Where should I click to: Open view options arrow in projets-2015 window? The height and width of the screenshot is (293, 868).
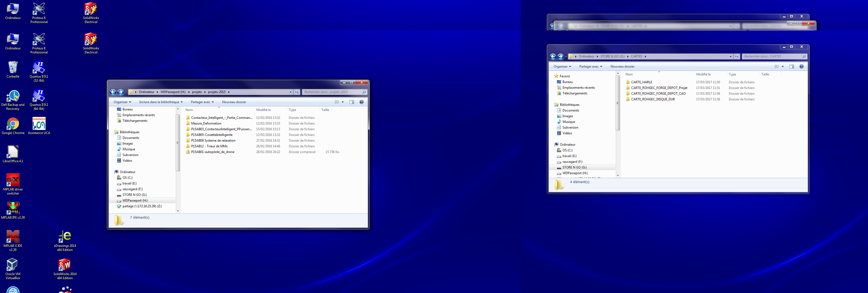click(x=343, y=102)
